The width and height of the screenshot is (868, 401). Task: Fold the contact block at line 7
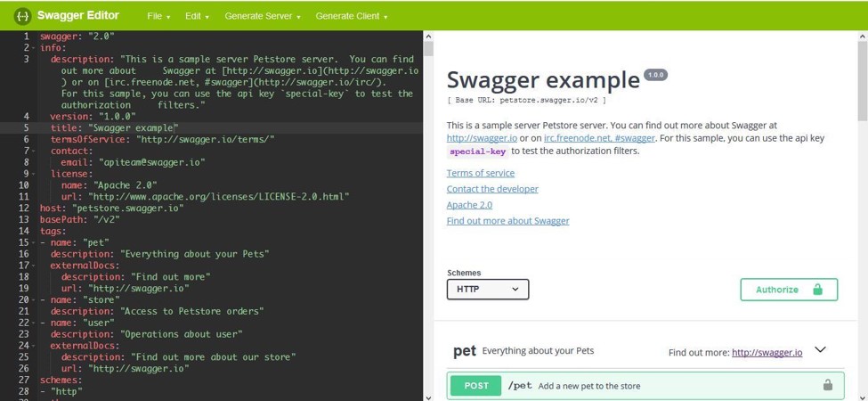point(33,151)
